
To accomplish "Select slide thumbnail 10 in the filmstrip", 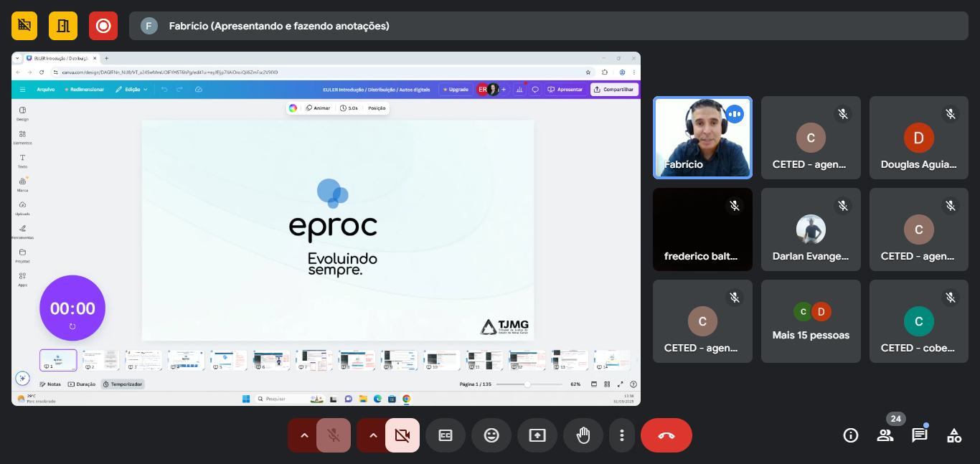I will point(442,360).
